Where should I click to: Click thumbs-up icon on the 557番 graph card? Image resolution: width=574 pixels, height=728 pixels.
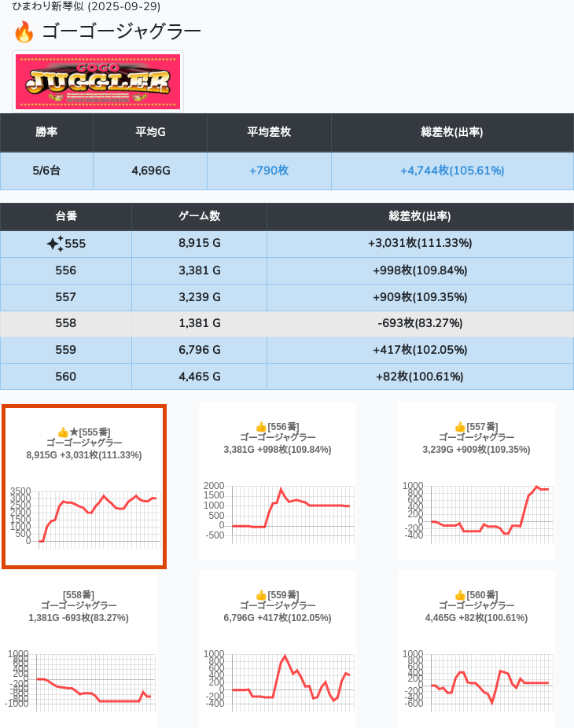pos(460,427)
